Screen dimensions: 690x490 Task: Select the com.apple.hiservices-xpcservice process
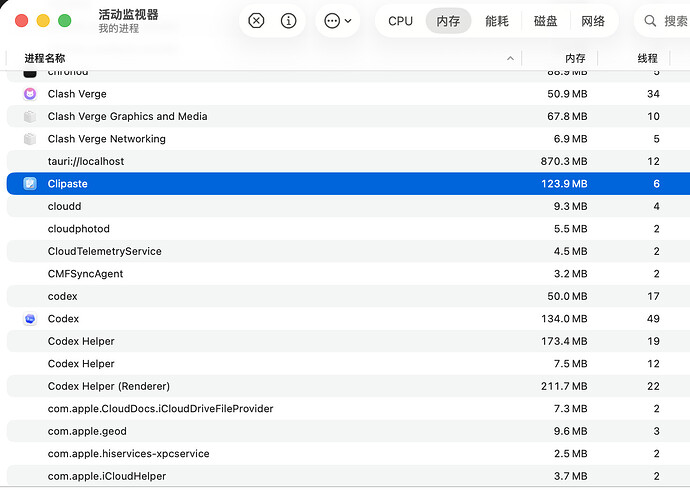128,453
